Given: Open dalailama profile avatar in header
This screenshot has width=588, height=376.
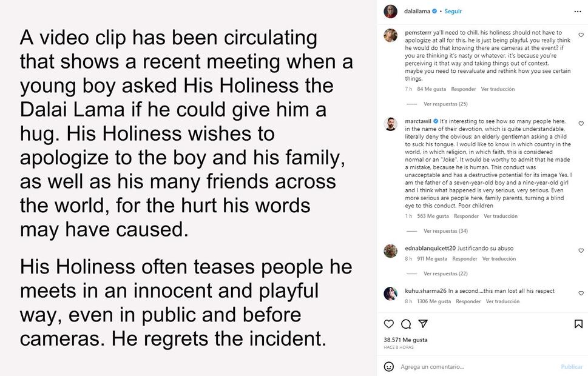Looking at the screenshot, I should [x=391, y=12].
